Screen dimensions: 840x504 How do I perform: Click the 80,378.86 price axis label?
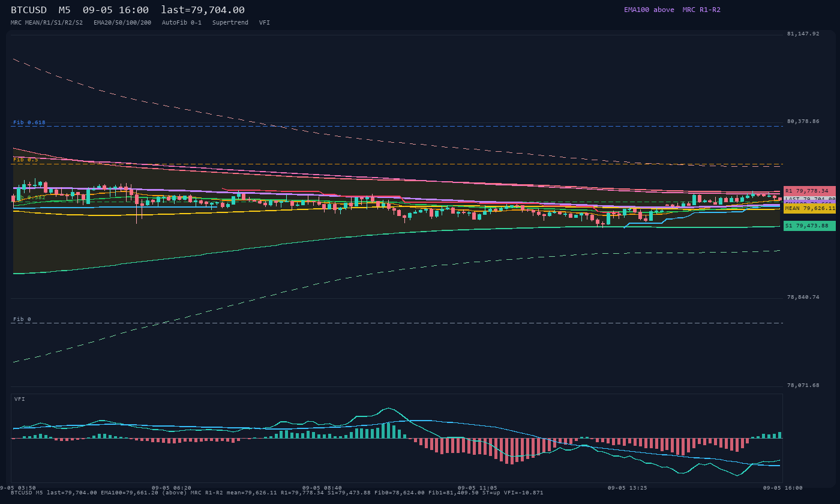(803, 121)
